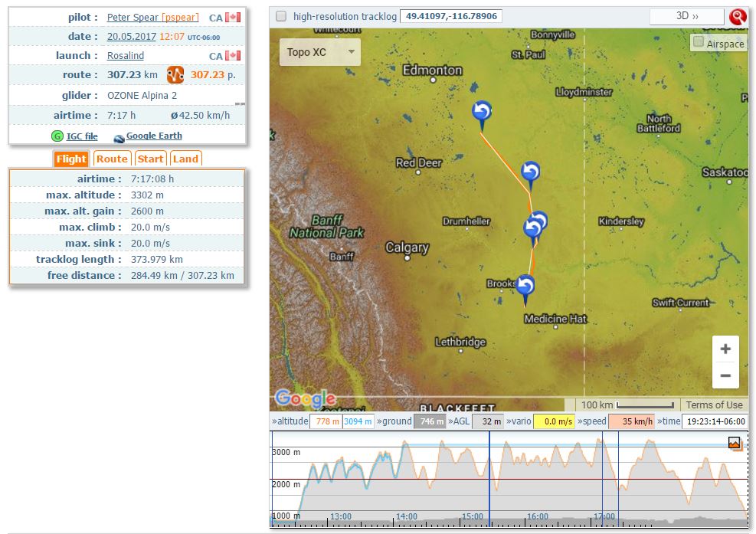Open the [pspear] username link
Screen dimensions: 756x534
180,18
